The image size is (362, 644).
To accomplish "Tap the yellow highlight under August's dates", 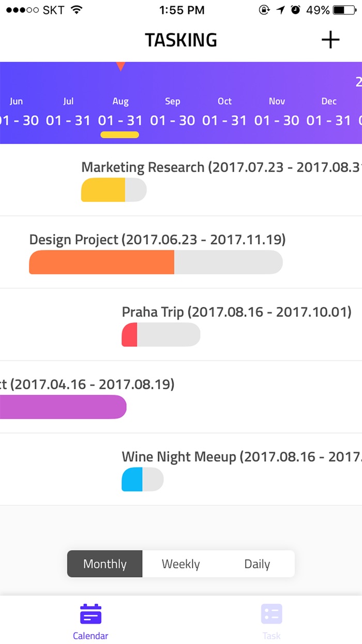I will coord(120,135).
